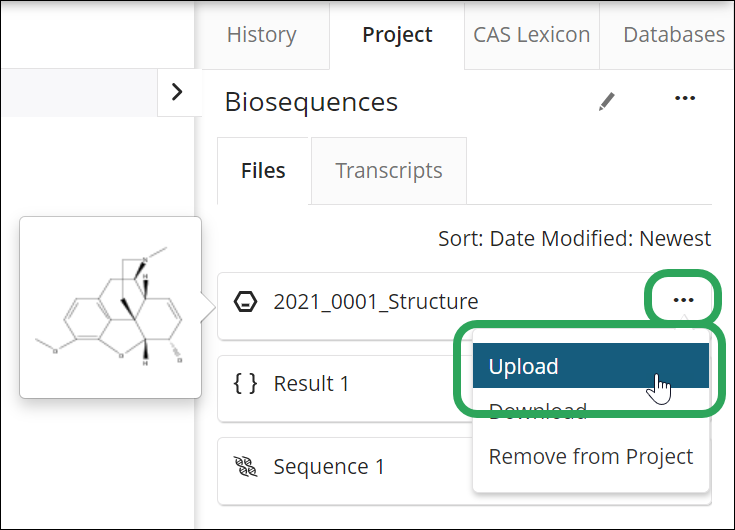The height and width of the screenshot is (530, 735).
Task: Click the hexagon structure icon for 2021_0001_Structure
Action: (244, 301)
